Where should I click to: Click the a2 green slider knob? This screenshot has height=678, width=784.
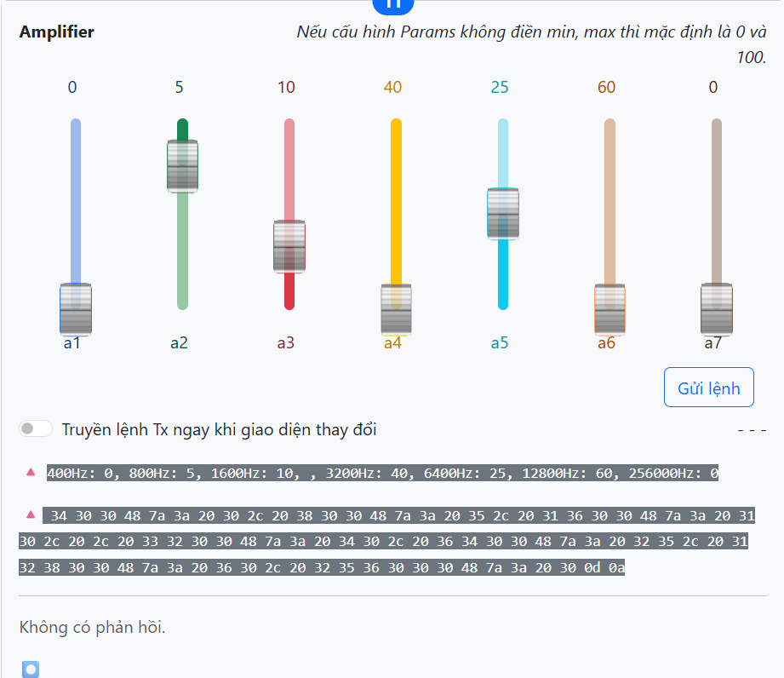click(x=182, y=166)
